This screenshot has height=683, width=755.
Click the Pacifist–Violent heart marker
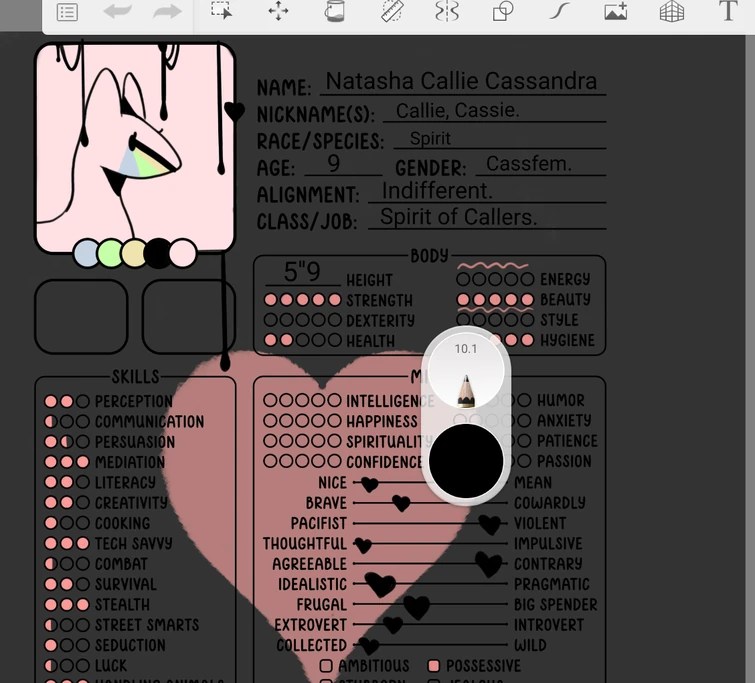[490, 524]
